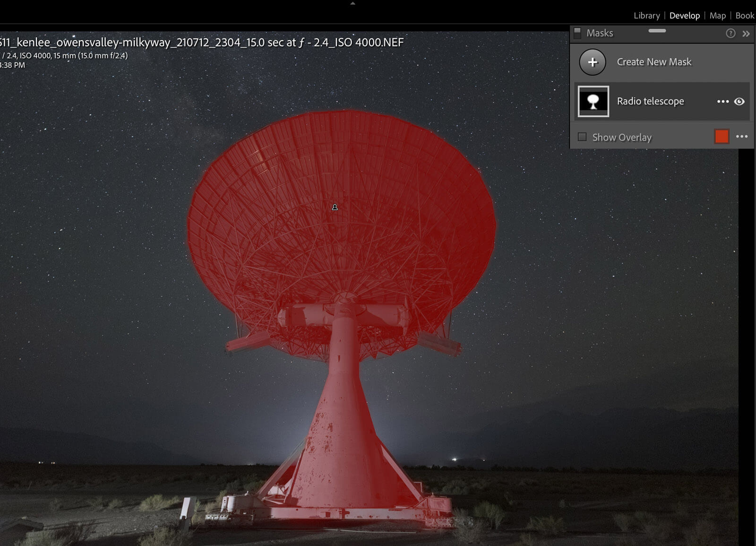
Task: Click the Radio telescope mask thumbnail
Action: point(593,101)
